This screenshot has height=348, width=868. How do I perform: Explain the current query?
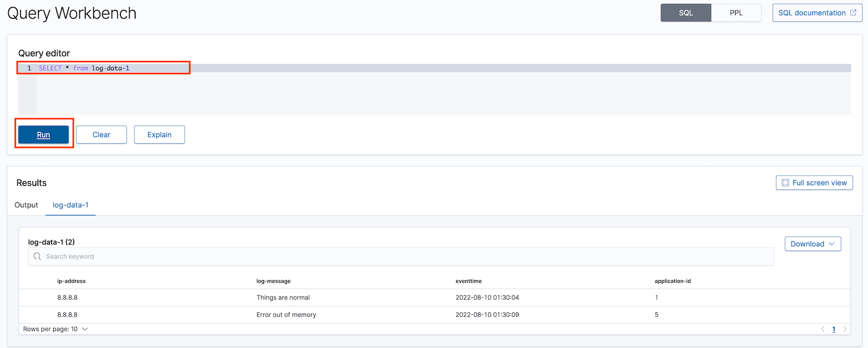[x=159, y=134]
